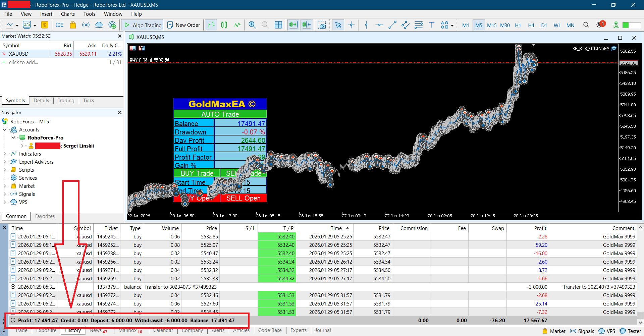Screen dimensions: 644x336
Task: Toggle chart auto scroll to end
Action: point(293,25)
